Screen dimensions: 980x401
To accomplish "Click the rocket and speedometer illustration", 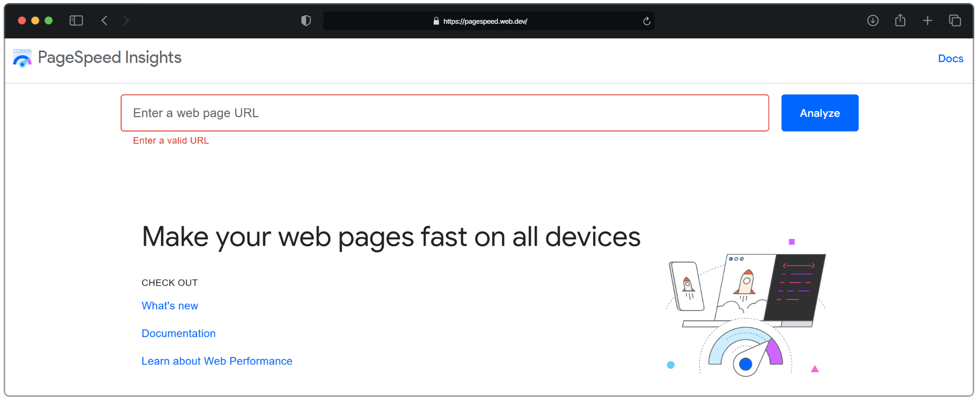I will pyautogui.click(x=746, y=308).
